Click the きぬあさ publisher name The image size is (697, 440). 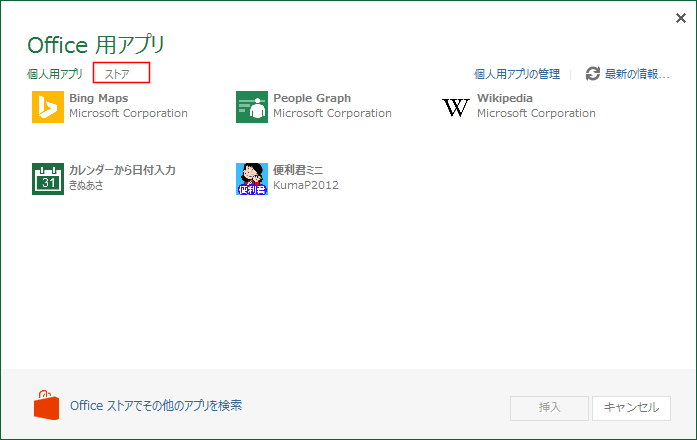[86, 185]
